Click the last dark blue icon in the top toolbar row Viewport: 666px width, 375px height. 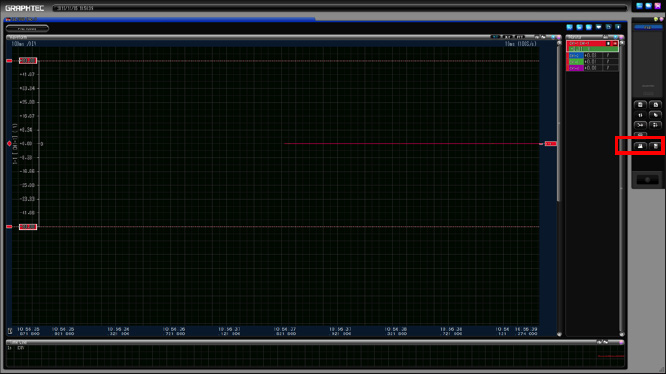coord(618,27)
